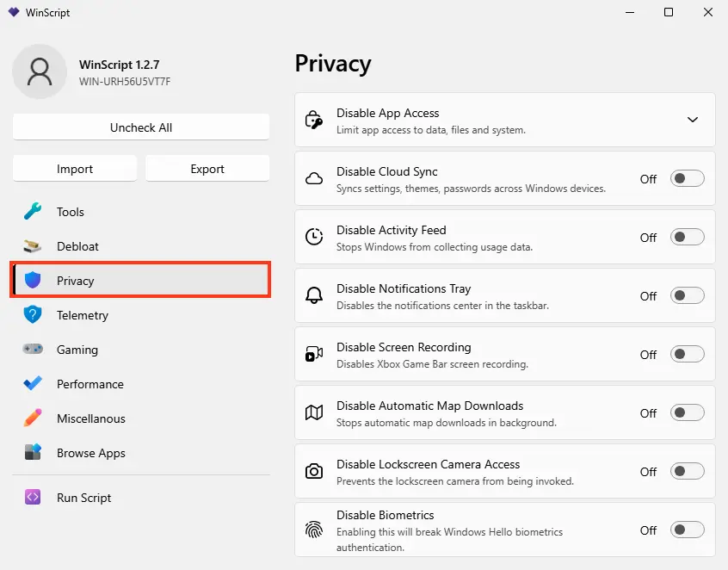Viewport: 728px width, 570px height.
Task: Open the Disable App Access section
Action: coord(504,120)
